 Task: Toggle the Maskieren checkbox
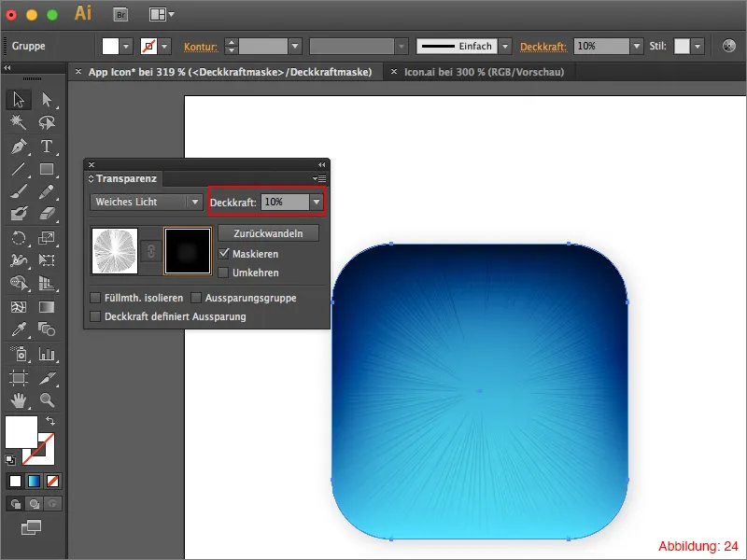[224, 253]
